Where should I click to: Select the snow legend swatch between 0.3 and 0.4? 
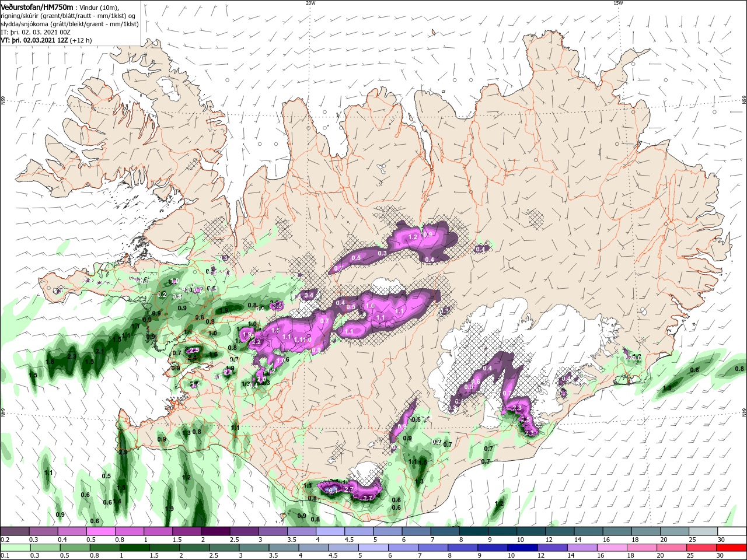click(x=44, y=531)
